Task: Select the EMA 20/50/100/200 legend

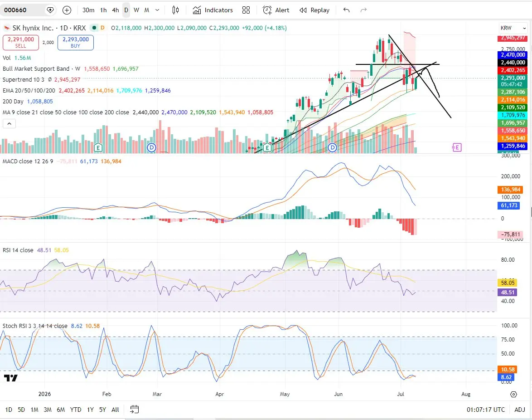Action: (29, 90)
